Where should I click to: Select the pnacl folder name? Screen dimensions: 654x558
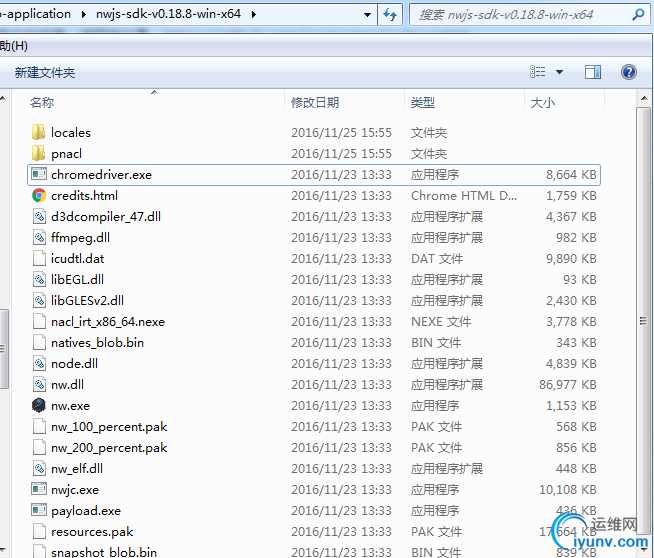pyautogui.click(x=66, y=154)
